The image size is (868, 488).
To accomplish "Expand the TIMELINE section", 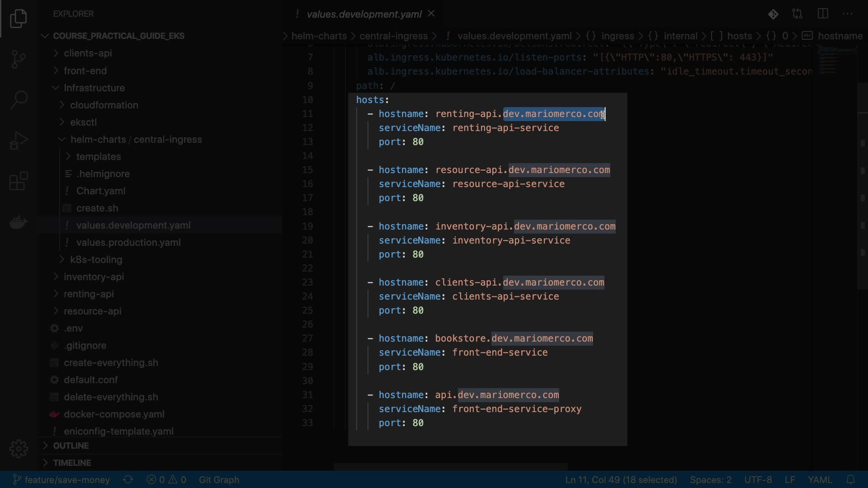I will tap(72, 463).
